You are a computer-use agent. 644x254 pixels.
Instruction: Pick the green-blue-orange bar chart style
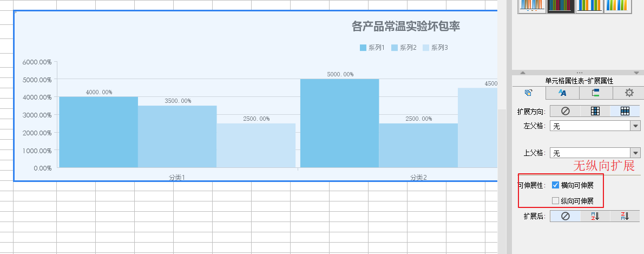point(589,5)
